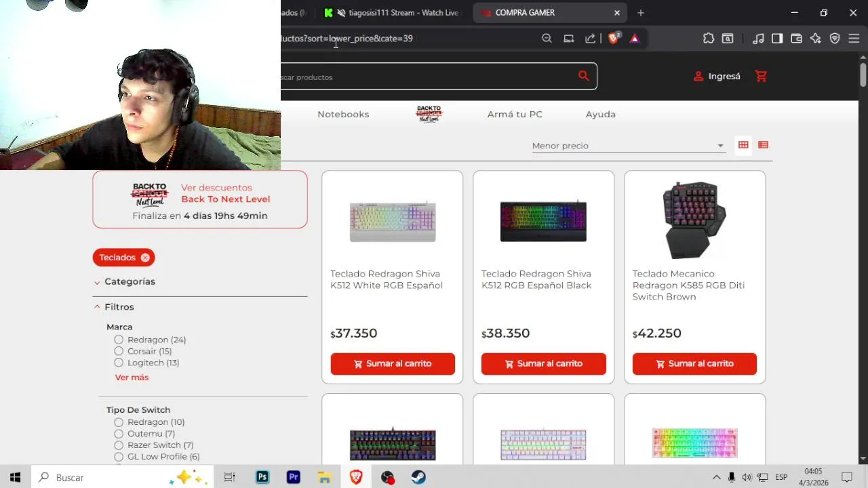The width and height of the screenshot is (868, 488).
Task: Open Shiva K512 RGB Black keyboard thumbnail
Action: [x=543, y=221]
